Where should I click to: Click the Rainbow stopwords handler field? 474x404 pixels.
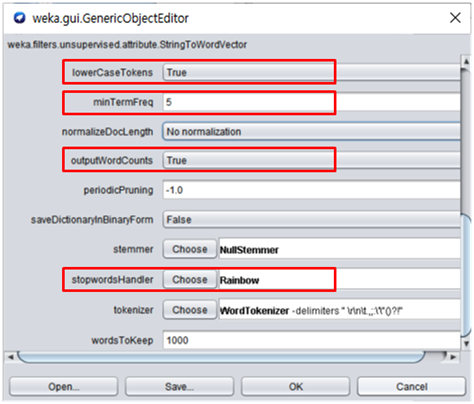[x=340, y=280]
